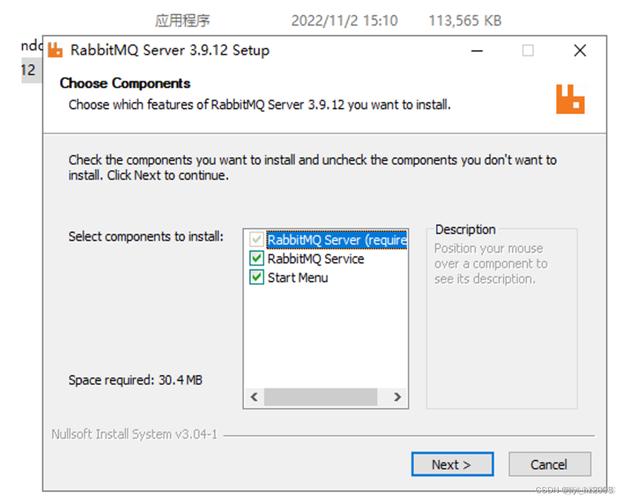
Task: Cancel the RabbitMQ setup
Action: click(x=549, y=464)
